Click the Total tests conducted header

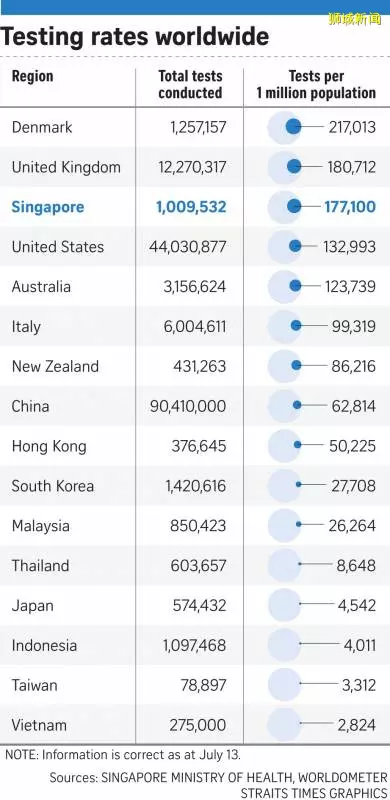coord(190,85)
